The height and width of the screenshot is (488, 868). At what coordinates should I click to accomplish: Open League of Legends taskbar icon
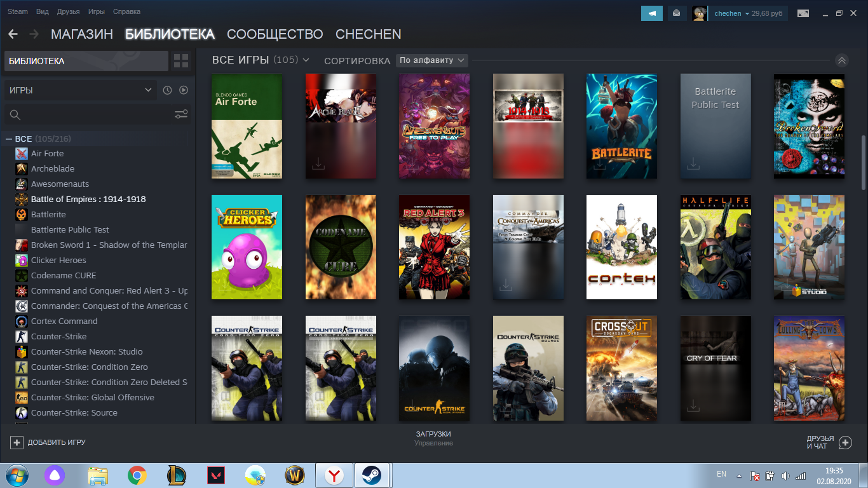(177, 475)
